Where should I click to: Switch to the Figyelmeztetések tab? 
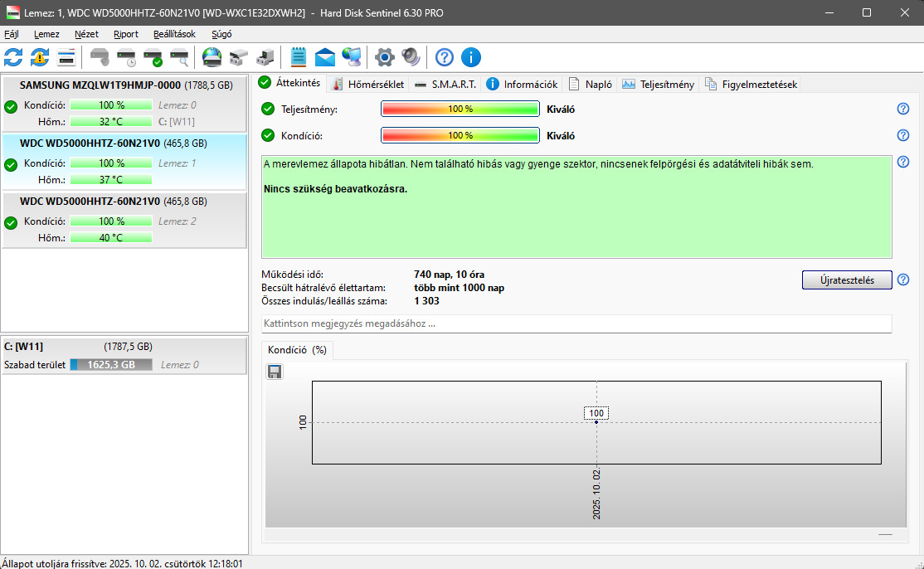751,85
